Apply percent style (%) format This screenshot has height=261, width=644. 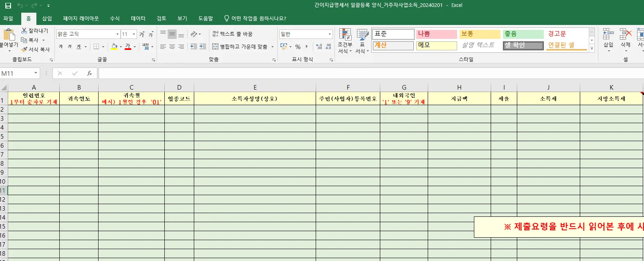tap(298, 47)
